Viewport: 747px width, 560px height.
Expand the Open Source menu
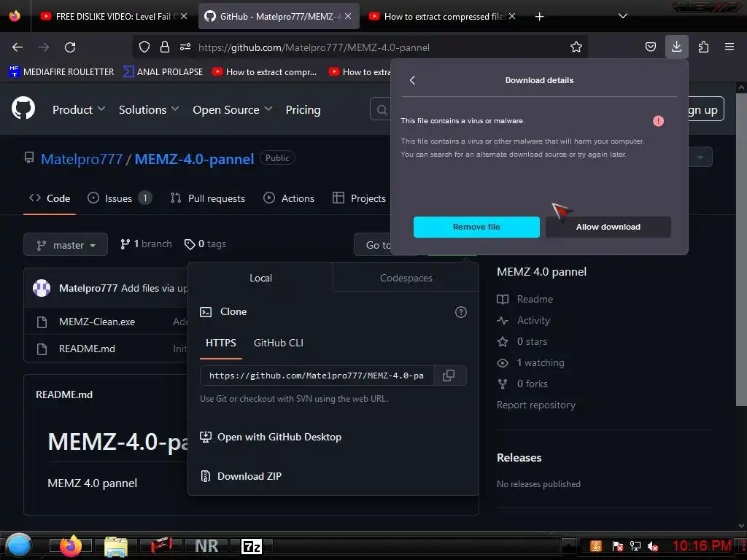coord(233,109)
